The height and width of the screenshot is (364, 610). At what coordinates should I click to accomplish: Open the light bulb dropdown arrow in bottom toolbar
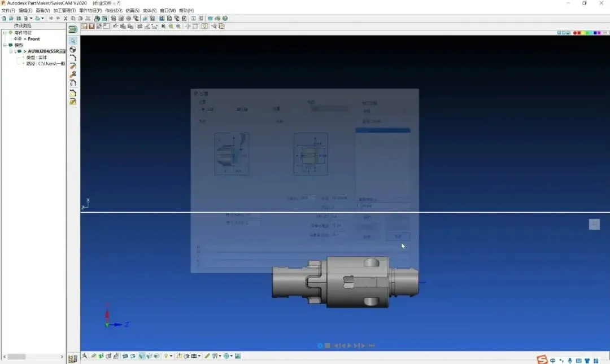pos(171,356)
